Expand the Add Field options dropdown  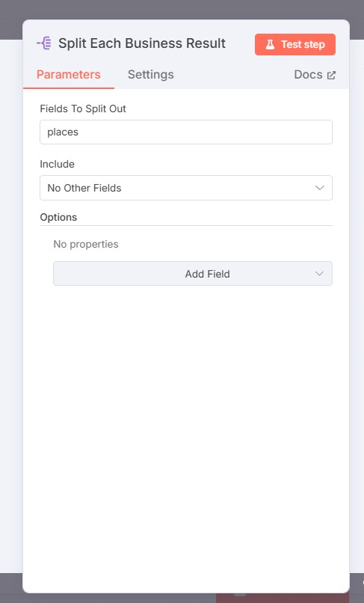pos(193,274)
